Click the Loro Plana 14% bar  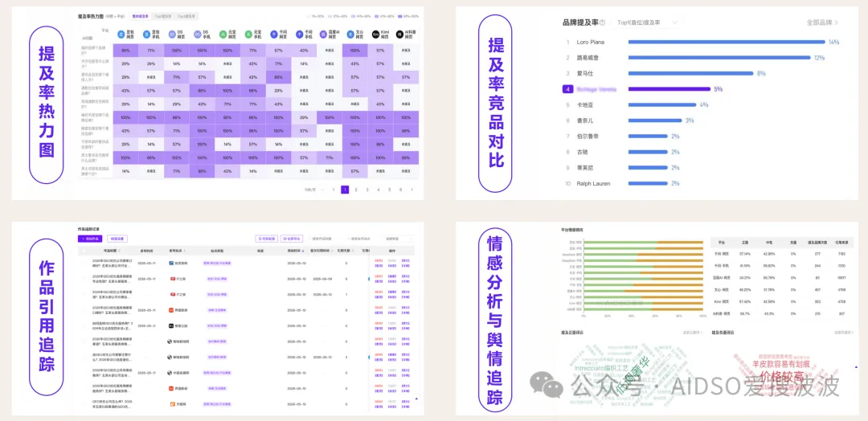pos(727,42)
